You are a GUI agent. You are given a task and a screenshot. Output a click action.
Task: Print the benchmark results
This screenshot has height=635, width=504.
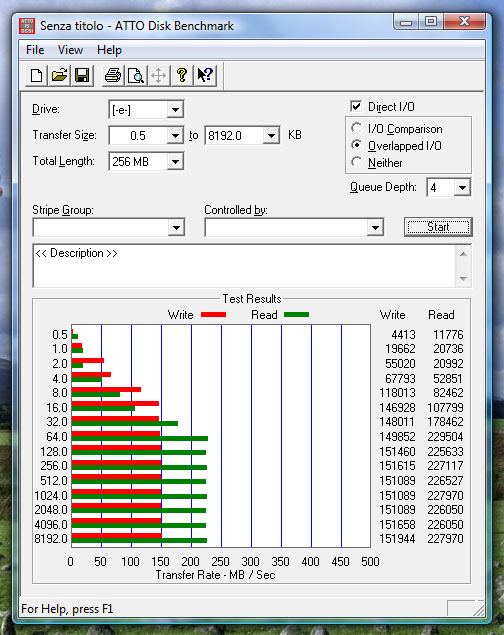[113, 75]
